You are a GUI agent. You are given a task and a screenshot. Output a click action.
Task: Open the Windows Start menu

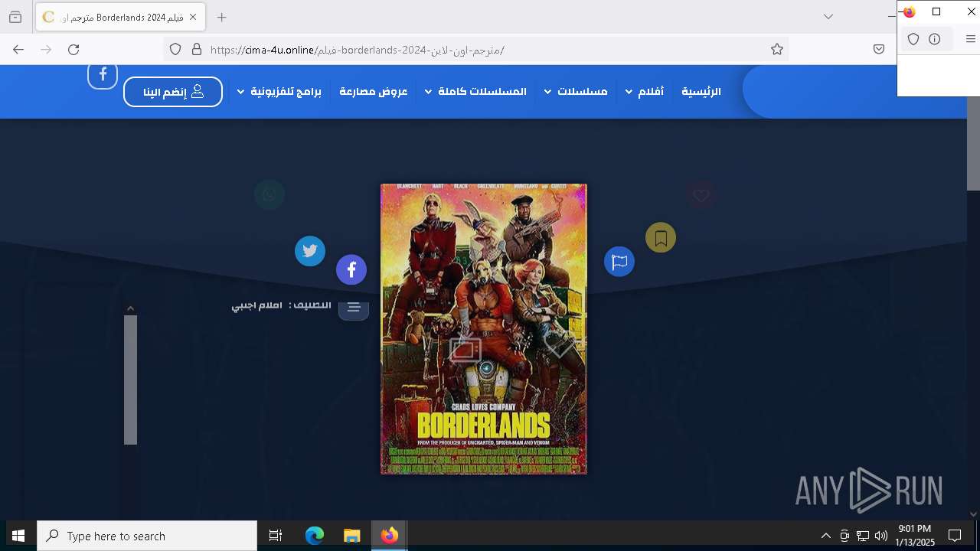[18, 536]
